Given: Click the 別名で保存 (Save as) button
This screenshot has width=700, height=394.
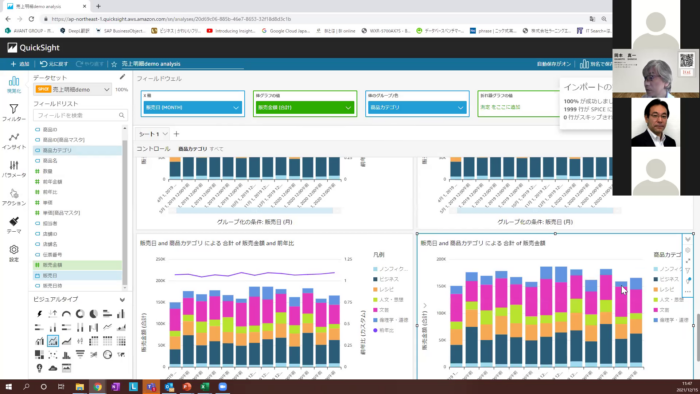Looking at the screenshot, I should click(596, 64).
